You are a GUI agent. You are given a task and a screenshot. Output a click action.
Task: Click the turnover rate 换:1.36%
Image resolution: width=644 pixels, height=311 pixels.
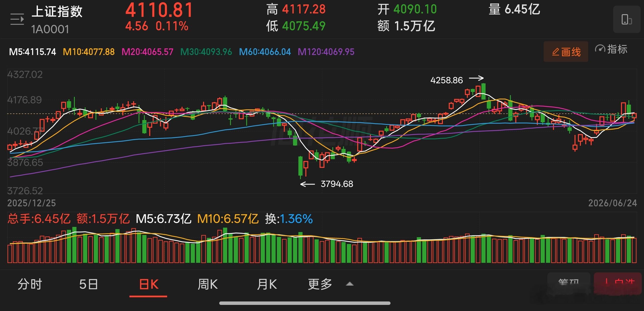(x=289, y=219)
